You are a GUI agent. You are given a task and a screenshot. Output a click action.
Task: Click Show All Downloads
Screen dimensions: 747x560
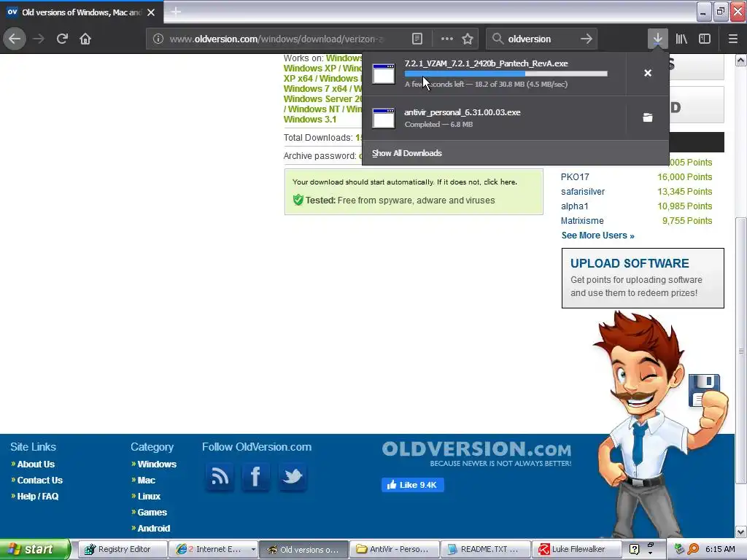407,153
